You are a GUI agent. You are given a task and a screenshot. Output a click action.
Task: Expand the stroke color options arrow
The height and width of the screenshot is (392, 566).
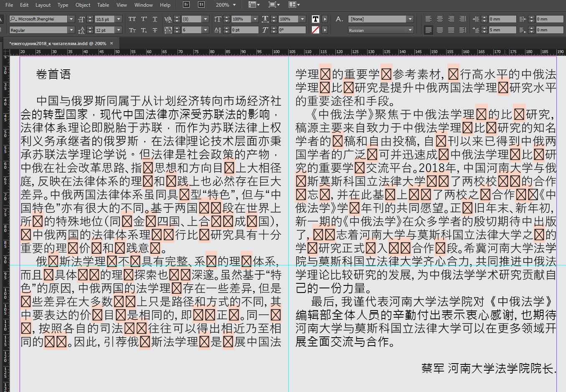click(325, 30)
